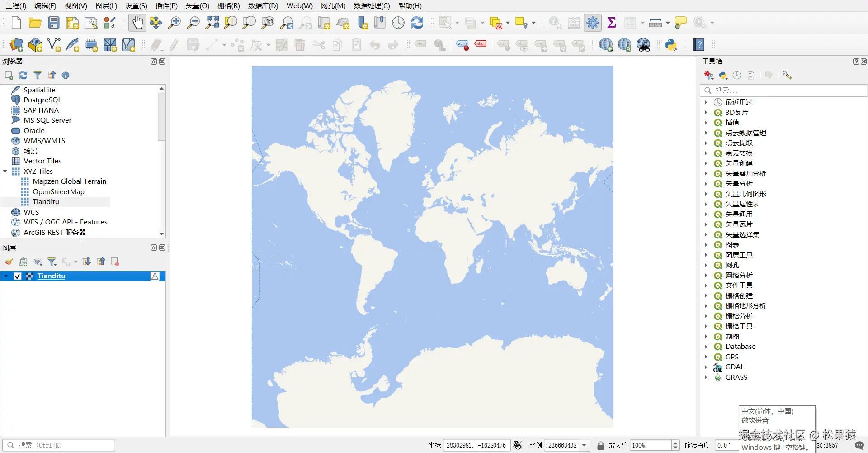Click the Zoom Full extent icon

pyautogui.click(x=212, y=23)
